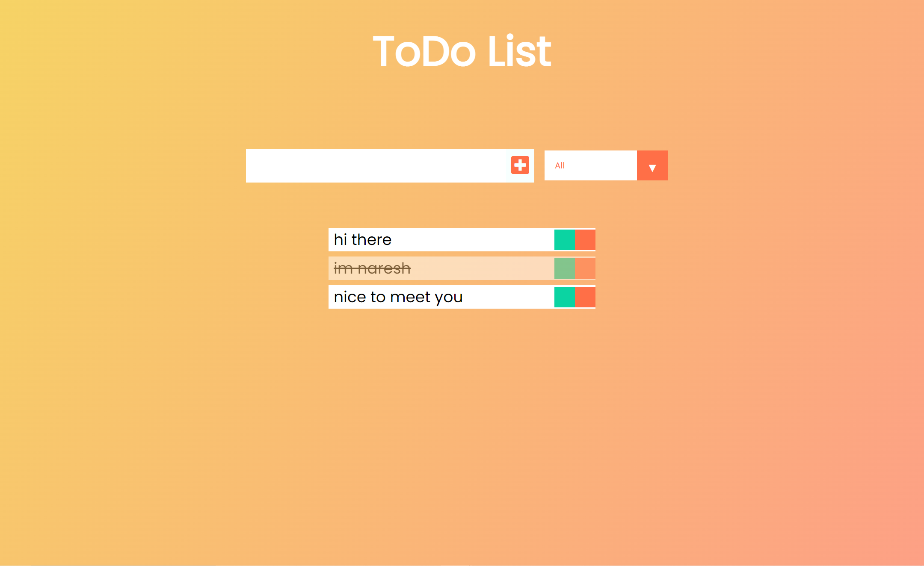Click the green complete icon for 'nice to meet you'
Image resolution: width=924 pixels, height=566 pixels.
tap(565, 297)
